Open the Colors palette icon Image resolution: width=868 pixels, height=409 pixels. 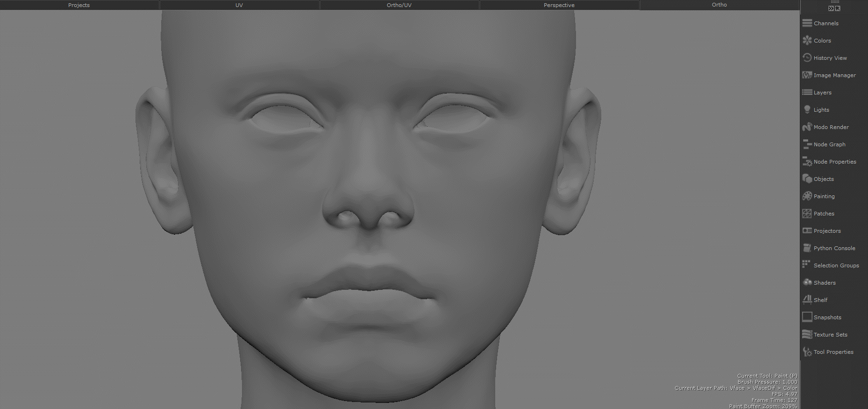pyautogui.click(x=807, y=40)
